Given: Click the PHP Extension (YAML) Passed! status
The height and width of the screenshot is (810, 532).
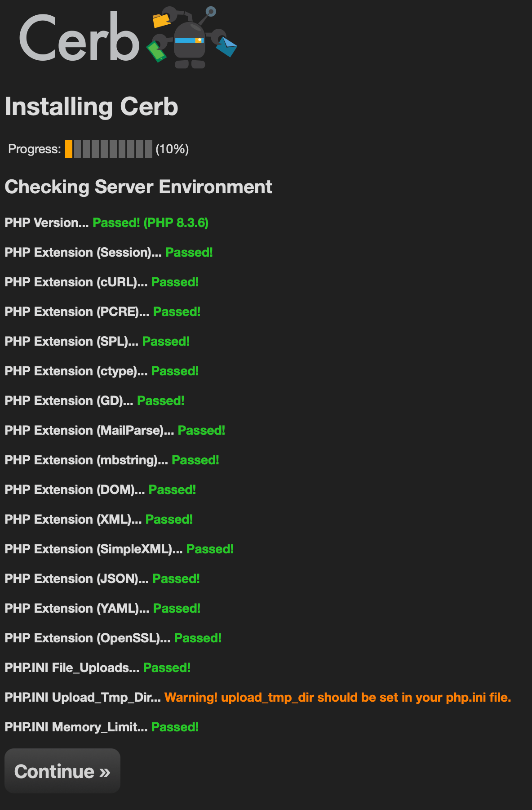Looking at the screenshot, I should point(177,608).
